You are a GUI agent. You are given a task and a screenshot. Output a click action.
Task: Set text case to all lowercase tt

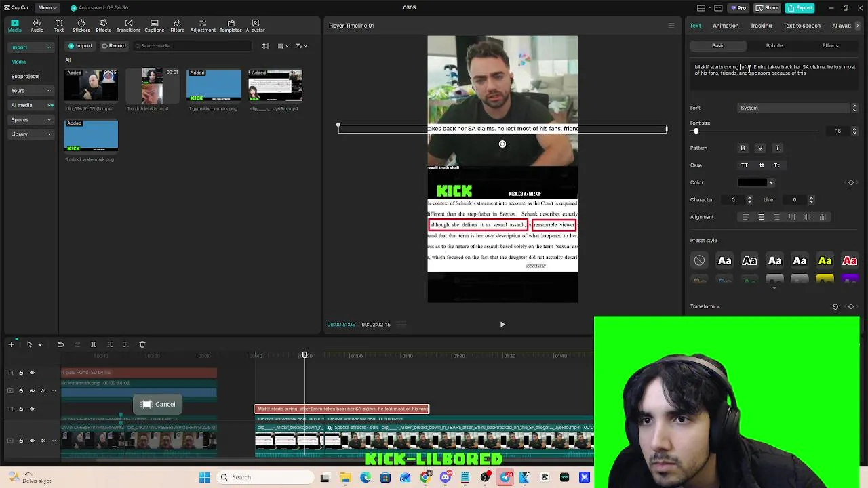(762, 165)
